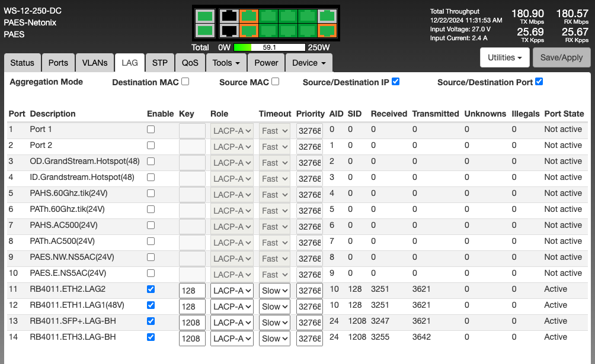This screenshot has width=595, height=364.
Task: Open Role dropdown for port 13
Action: [232, 323]
